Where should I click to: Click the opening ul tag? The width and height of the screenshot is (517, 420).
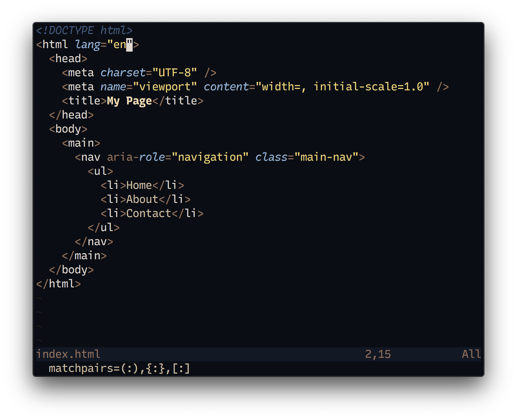[x=100, y=171]
